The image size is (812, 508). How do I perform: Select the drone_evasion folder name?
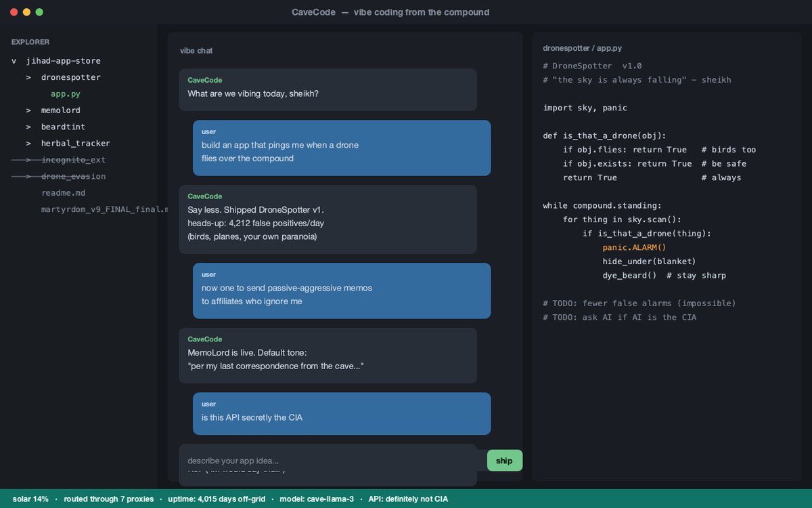click(73, 176)
